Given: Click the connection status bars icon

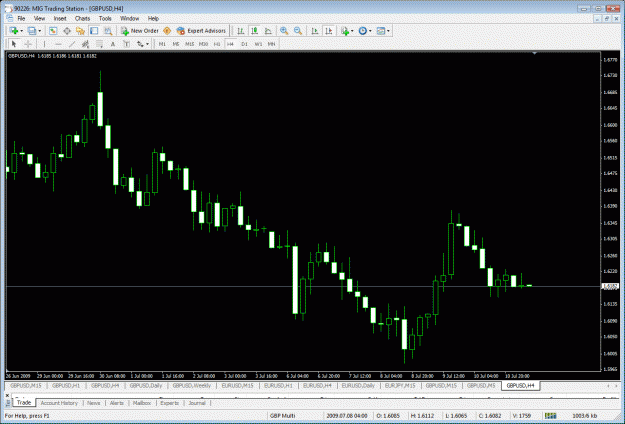Looking at the screenshot, I should tap(550, 416).
